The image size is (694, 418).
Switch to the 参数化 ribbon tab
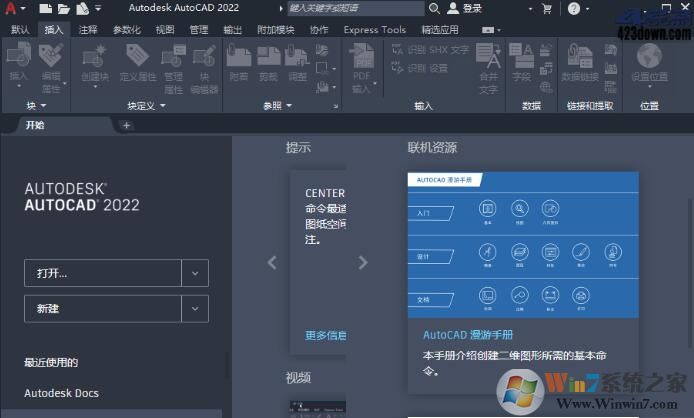point(127,30)
